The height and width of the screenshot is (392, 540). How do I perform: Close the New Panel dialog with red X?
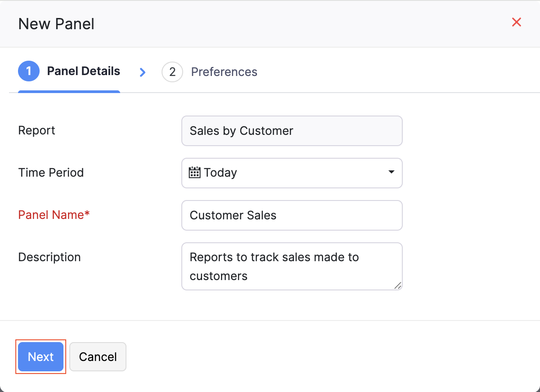pyautogui.click(x=517, y=22)
